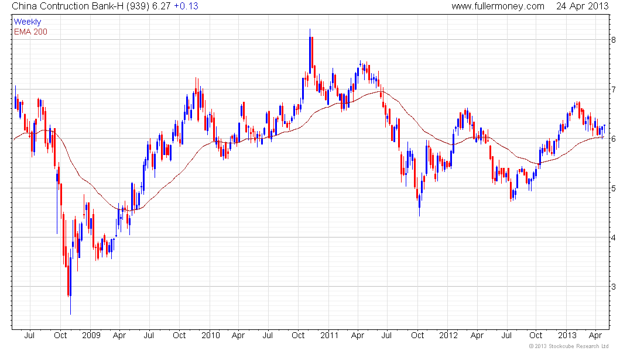Click the tallest candle peak above 8

pyautogui.click(x=310, y=51)
